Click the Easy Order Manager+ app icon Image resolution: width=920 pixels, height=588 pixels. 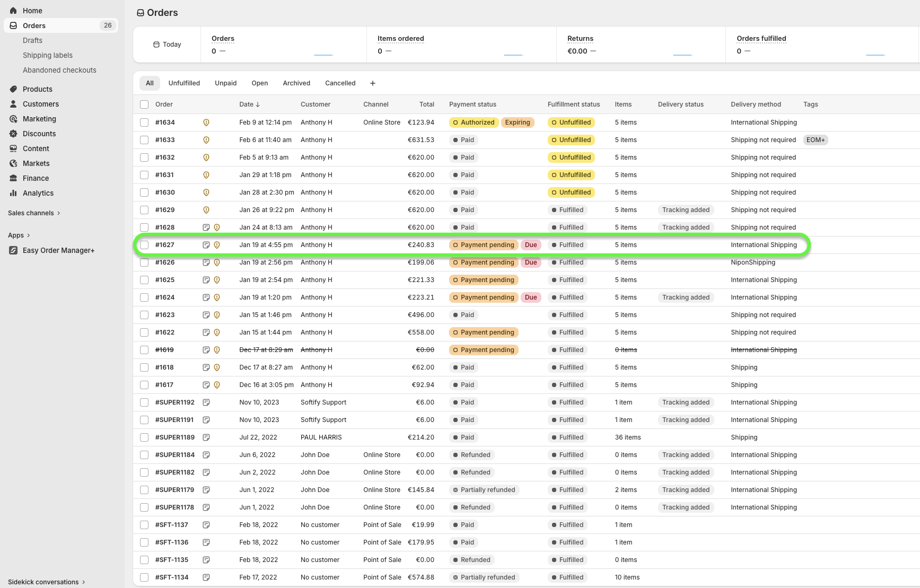pyautogui.click(x=13, y=250)
